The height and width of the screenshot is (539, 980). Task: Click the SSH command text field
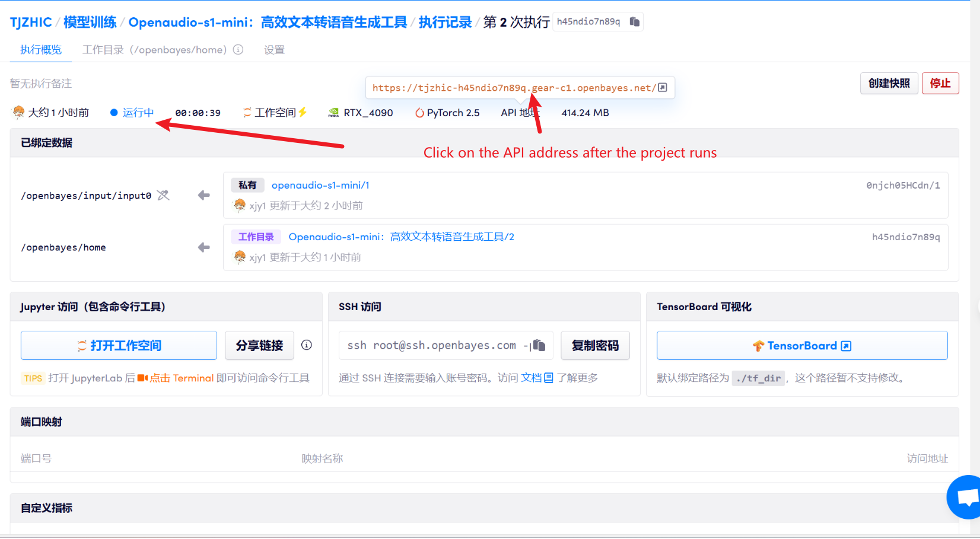tap(431, 345)
